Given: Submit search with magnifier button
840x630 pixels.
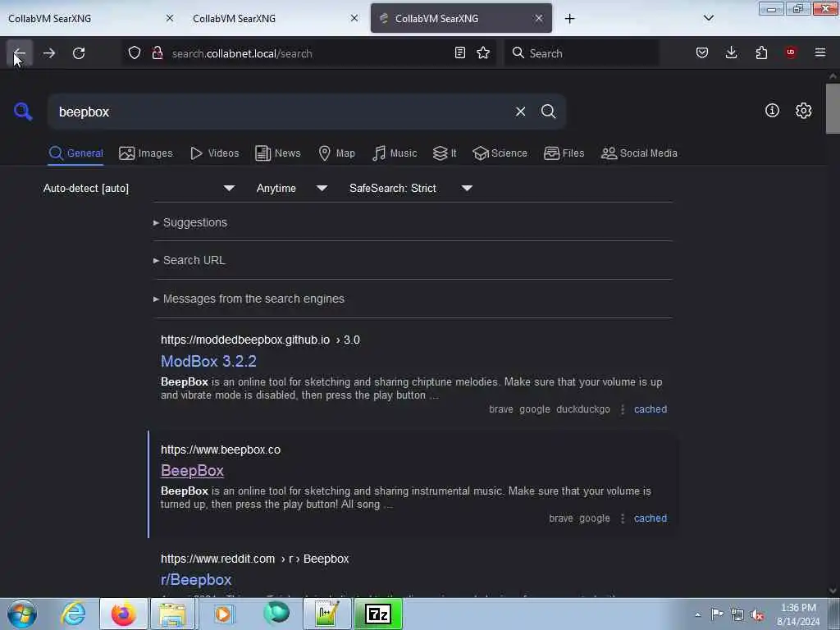Looking at the screenshot, I should tap(548, 112).
